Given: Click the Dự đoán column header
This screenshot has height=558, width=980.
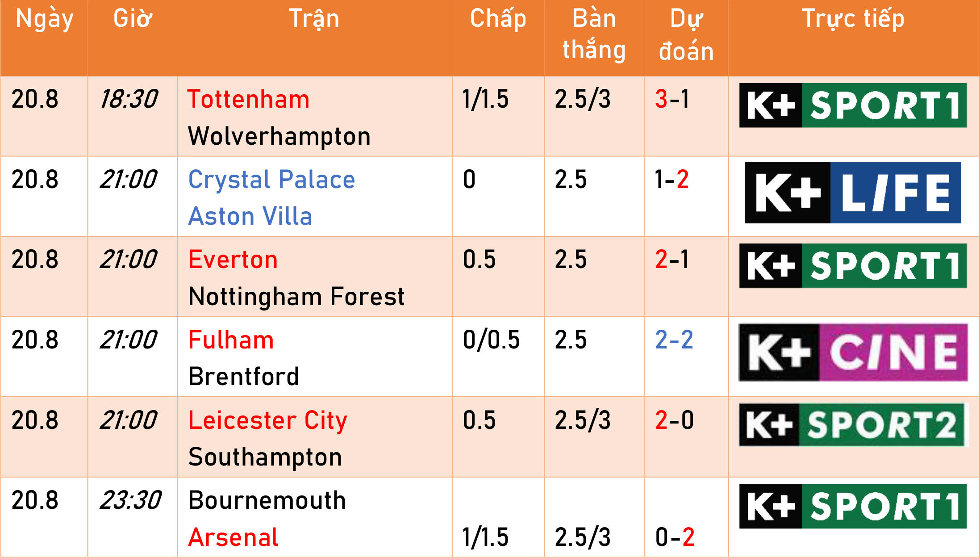Looking at the screenshot, I should (x=686, y=35).
